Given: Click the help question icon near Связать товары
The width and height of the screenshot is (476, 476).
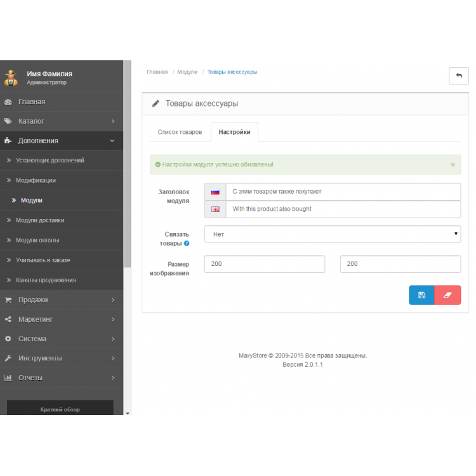Looking at the screenshot, I should click(x=187, y=243).
